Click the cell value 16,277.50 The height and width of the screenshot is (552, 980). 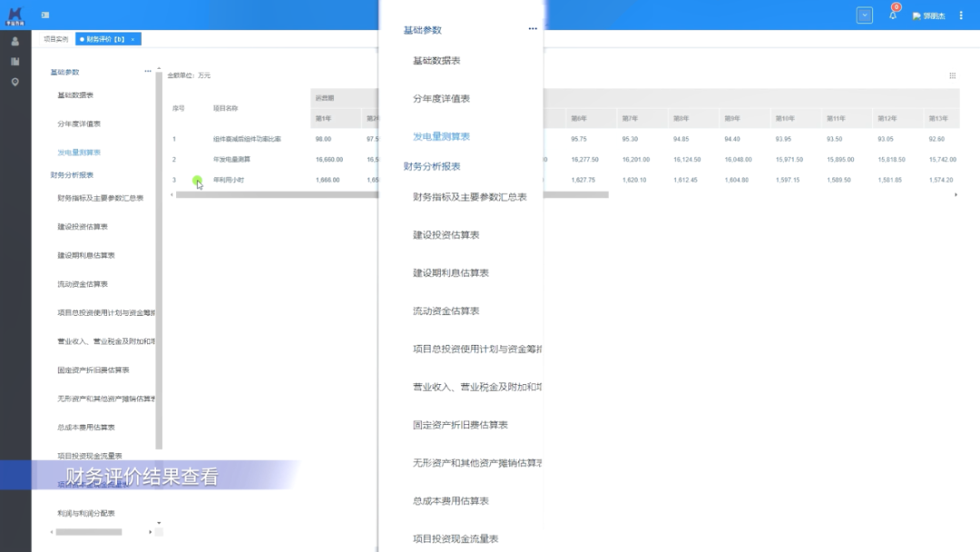click(584, 160)
